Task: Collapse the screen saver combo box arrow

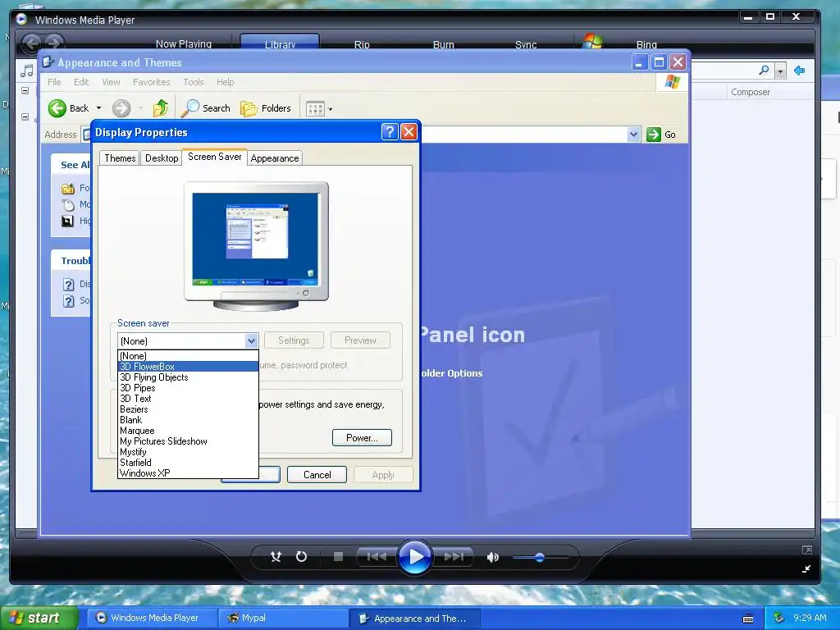Action: click(x=251, y=340)
